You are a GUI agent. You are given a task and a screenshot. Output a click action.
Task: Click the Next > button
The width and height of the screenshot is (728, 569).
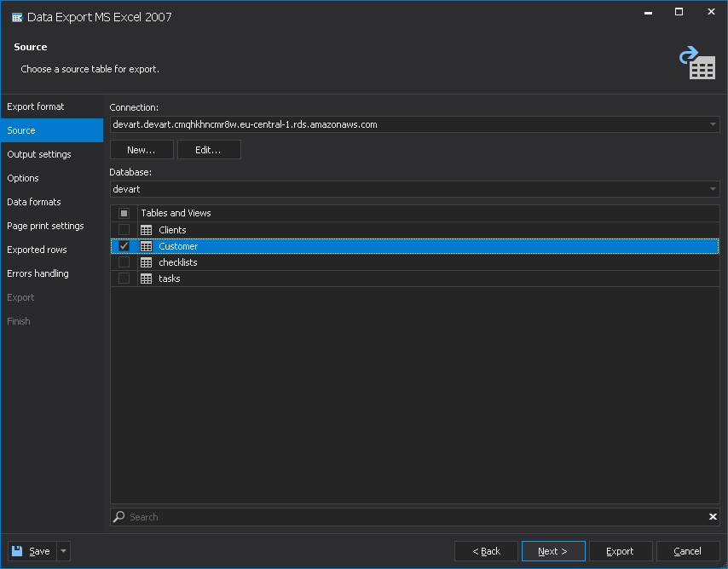click(553, 551)
